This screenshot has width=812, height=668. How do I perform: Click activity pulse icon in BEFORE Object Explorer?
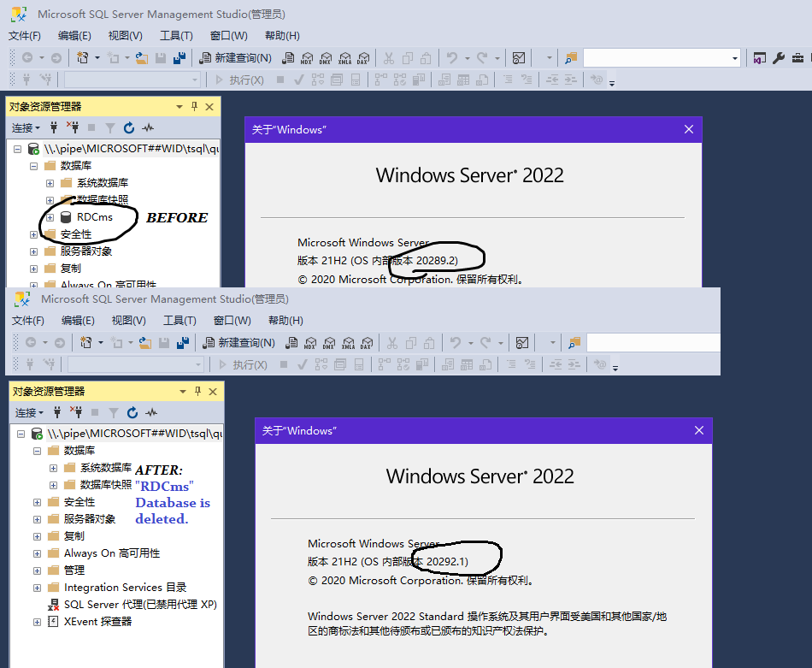(148, 127)
